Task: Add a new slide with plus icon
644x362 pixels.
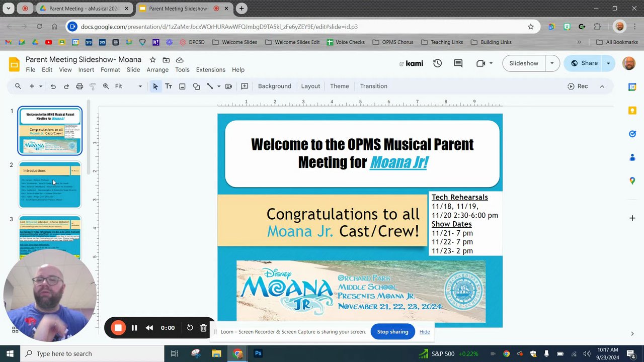Action: (32, 86)
